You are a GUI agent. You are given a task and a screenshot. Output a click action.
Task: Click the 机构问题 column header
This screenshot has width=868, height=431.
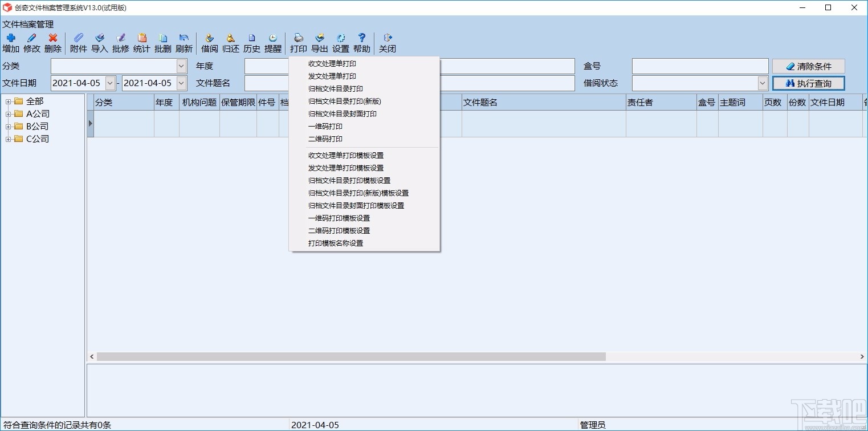tap(199, 103)
